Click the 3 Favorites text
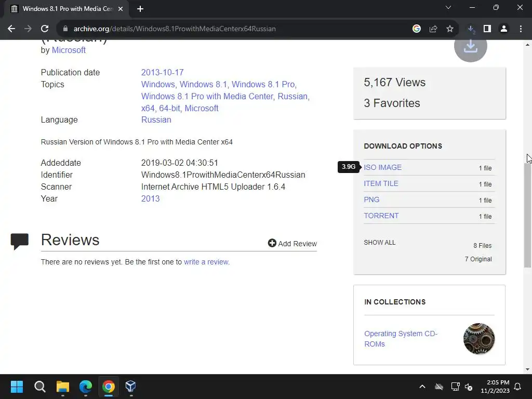532x399 pixels. coord(392,103)
